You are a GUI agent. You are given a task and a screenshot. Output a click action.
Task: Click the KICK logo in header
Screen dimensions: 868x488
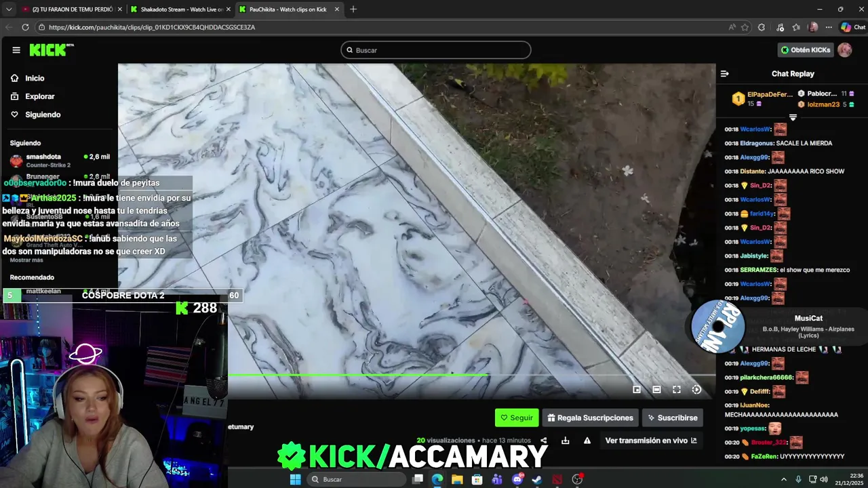(51, 50)
